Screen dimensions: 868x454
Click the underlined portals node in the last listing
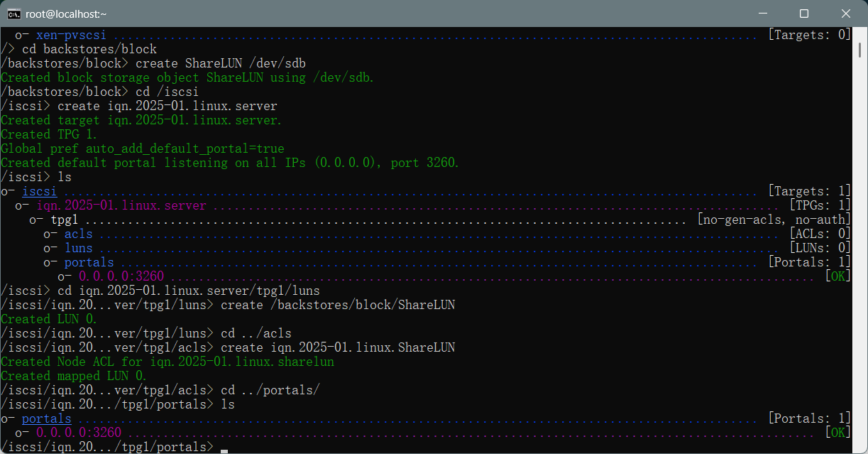[46, 418]
